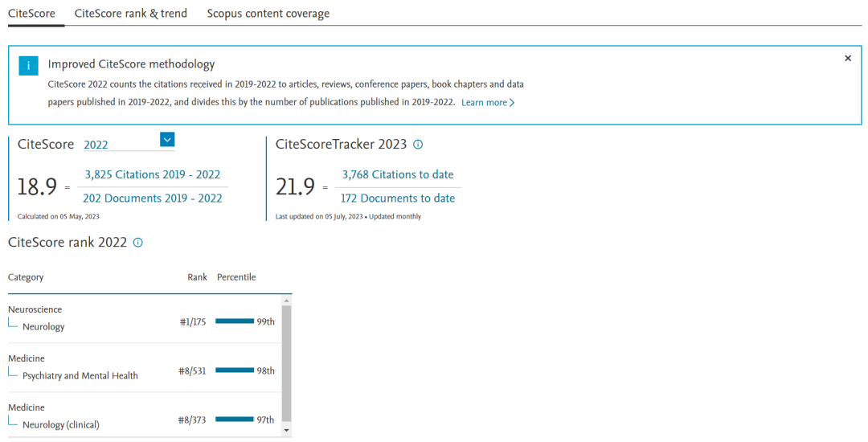Screen dimensions: 868x442
Task: Click the 18.9 CiteScore value
Action: click(37, 187)
